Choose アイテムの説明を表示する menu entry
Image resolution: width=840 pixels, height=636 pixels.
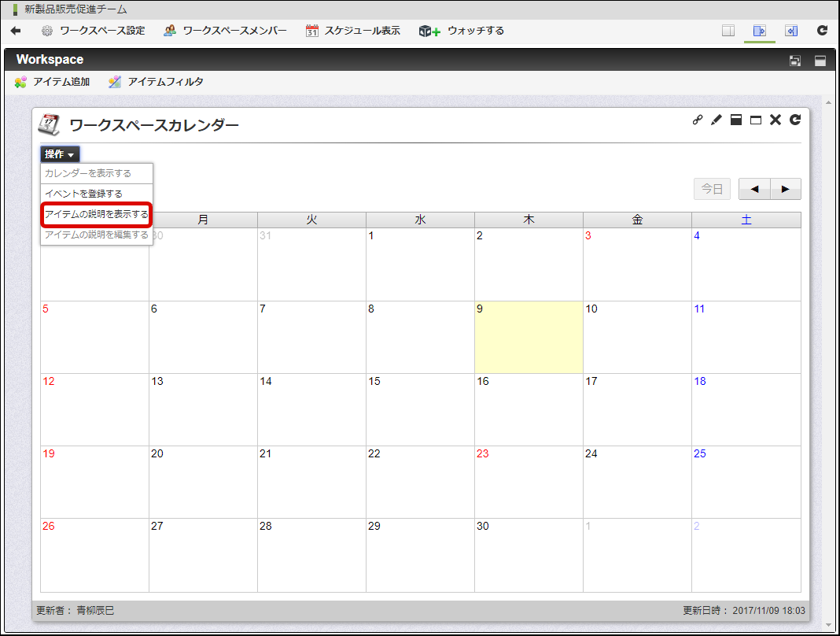(x=97, y=214)
